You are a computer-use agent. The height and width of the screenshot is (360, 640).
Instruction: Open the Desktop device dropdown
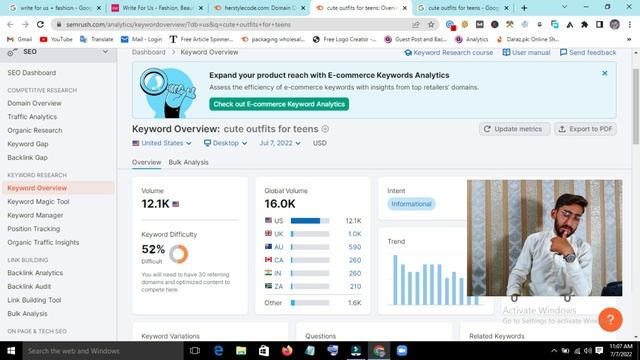click(225, 143)
